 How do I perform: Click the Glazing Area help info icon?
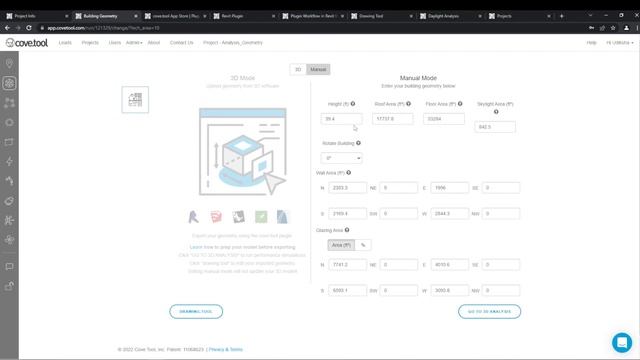tap(347, 230)
